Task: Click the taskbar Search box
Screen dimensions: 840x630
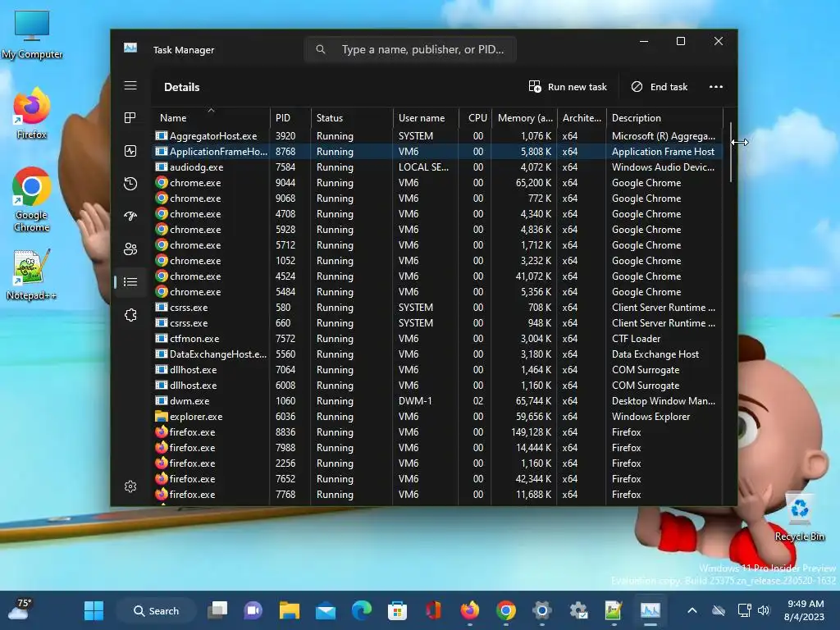Action: click(x=156, y=610)
